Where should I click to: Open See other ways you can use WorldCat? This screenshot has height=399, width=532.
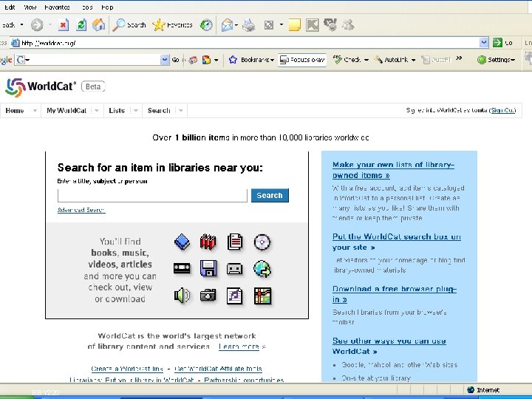tap(389, 346)
